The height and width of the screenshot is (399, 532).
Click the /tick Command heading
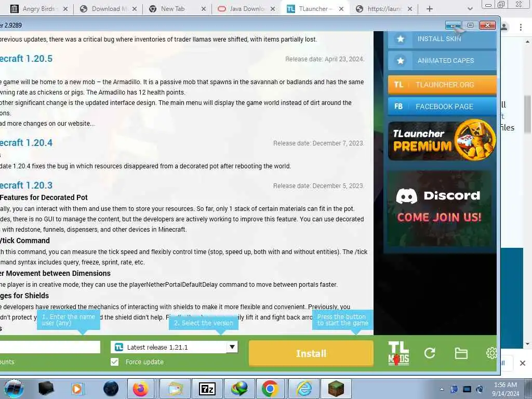(x=25, y=241)
